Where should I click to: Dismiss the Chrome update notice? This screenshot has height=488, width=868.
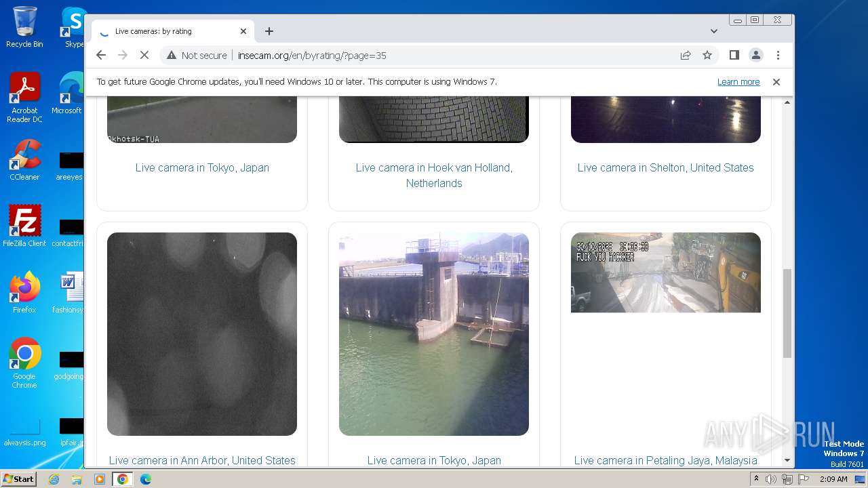click(776, 81)
